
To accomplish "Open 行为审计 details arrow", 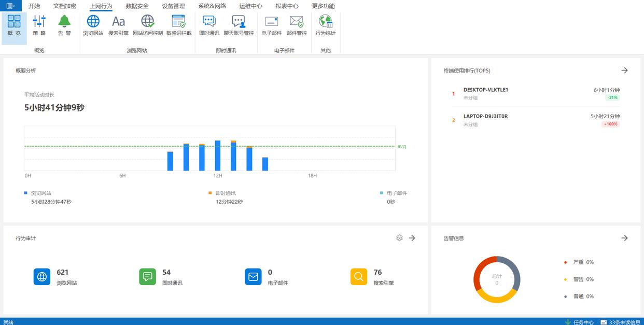I will click(x=412, y=238).
